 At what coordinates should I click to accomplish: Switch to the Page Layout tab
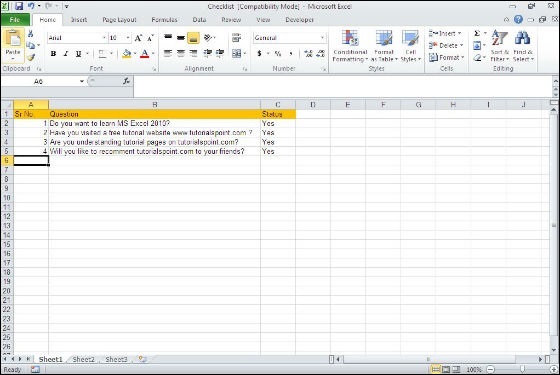coord(119,20)
